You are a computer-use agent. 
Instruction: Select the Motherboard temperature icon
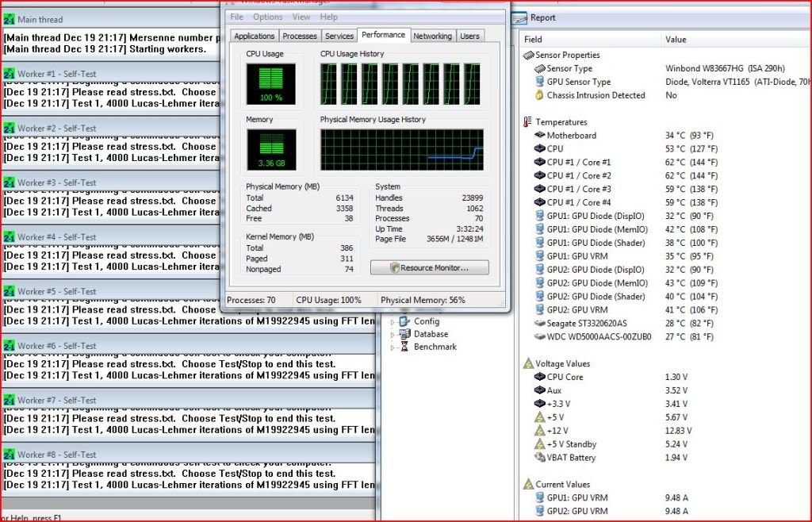(539, 136)
